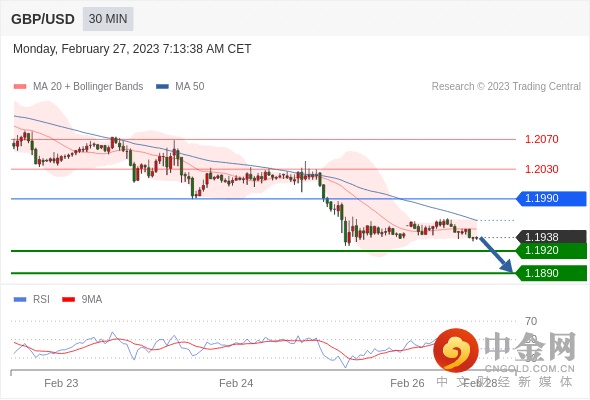Click the 1.2030 resistance level label
Screen dimensions: 590x400
pyautogui.click(x=541, y=169)
